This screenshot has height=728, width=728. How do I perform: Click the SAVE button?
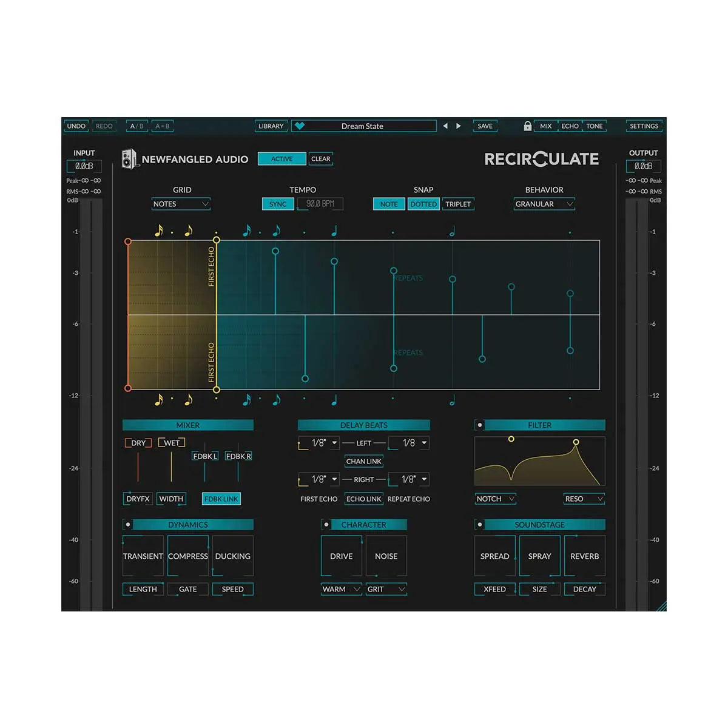point(484,126)
